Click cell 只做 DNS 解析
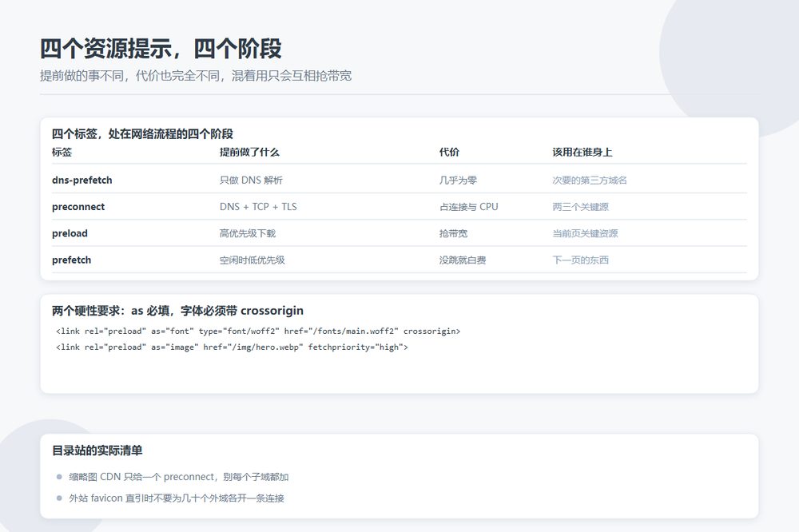The height and width of the screenshot is (532, 799). pos(251,180)
